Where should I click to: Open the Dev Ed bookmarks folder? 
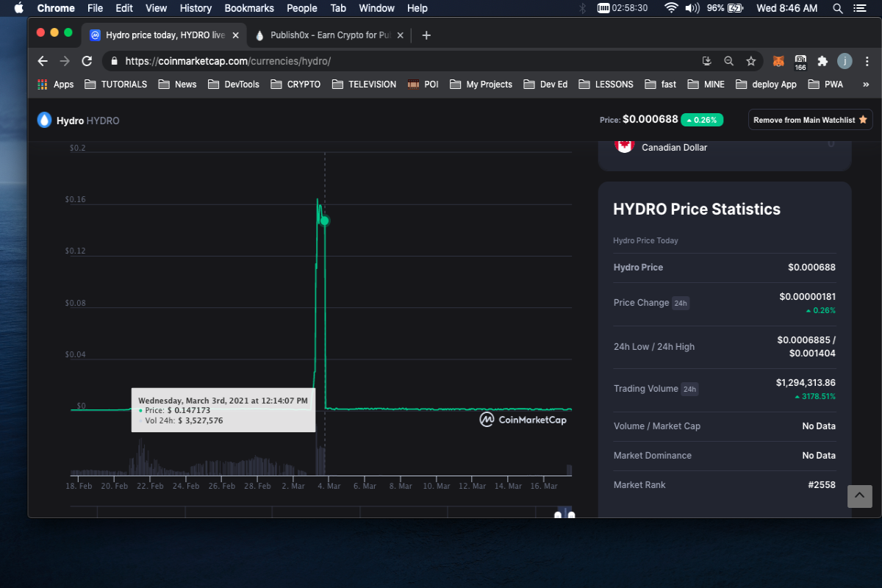pos(545,84)
